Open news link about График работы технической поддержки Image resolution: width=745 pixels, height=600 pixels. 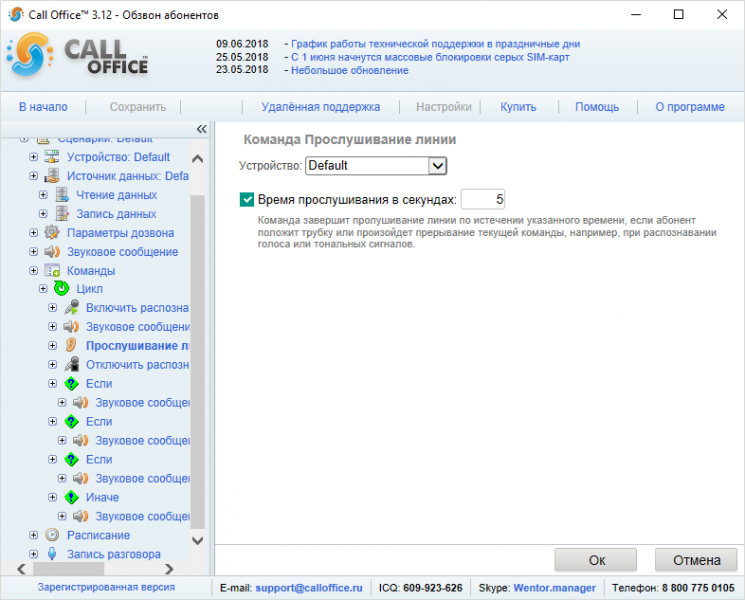pos(435,44)
